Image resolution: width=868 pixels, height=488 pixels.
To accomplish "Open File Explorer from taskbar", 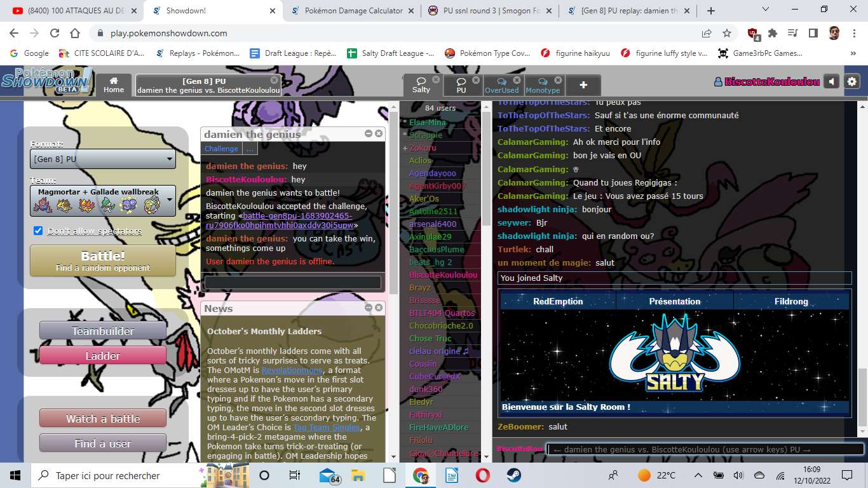I will [358, 475].
